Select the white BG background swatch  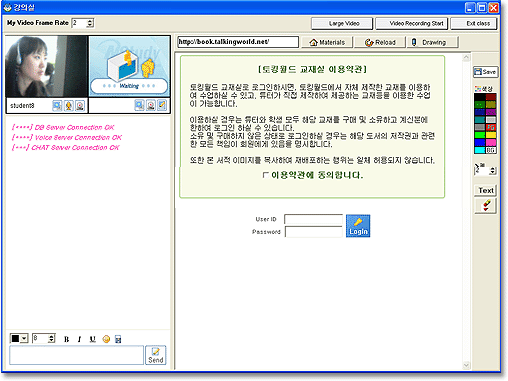tap(491, 150)
